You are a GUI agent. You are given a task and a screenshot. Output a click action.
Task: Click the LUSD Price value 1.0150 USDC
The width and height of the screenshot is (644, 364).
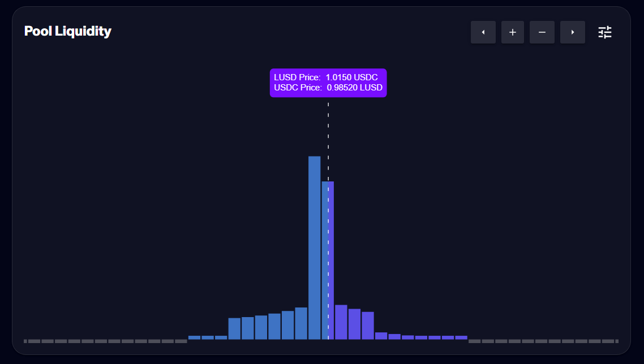(x=351, y=77)
